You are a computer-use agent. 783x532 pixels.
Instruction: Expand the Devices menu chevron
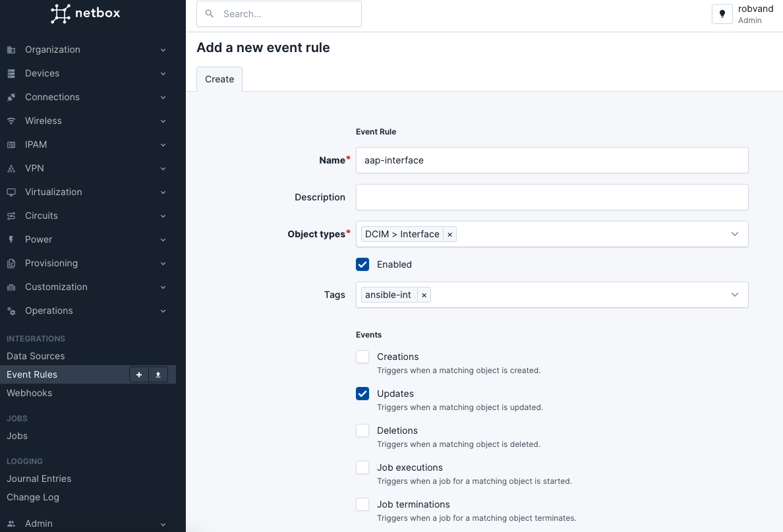point(163,73)
